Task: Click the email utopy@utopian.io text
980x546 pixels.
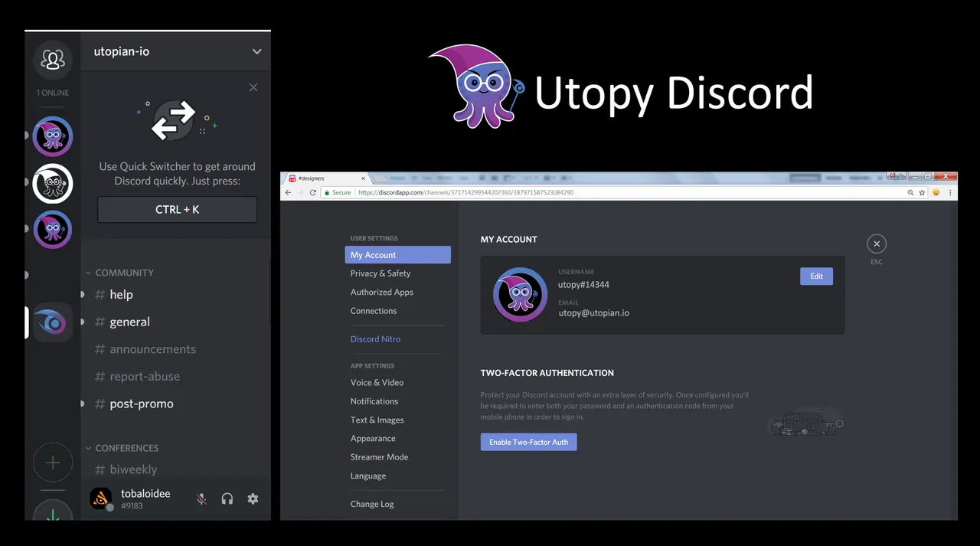Action: coord(594,312)
